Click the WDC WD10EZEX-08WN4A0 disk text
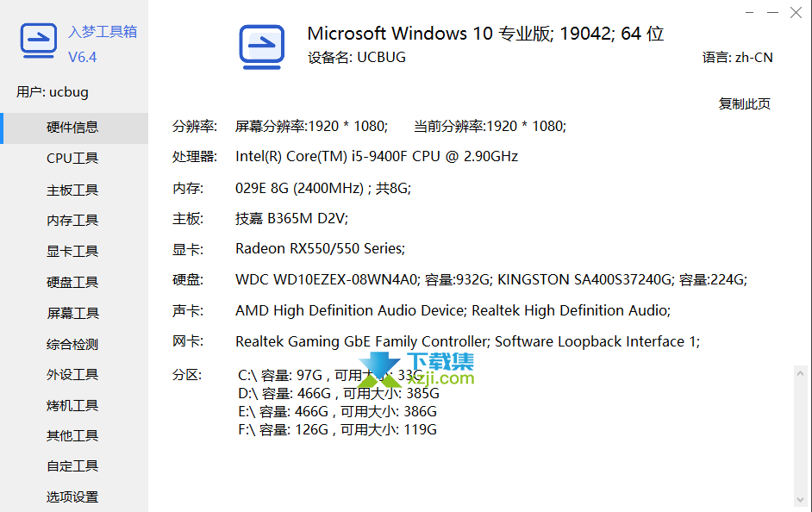This screenshot has height=512, width=812. click(x=327, y=280)
